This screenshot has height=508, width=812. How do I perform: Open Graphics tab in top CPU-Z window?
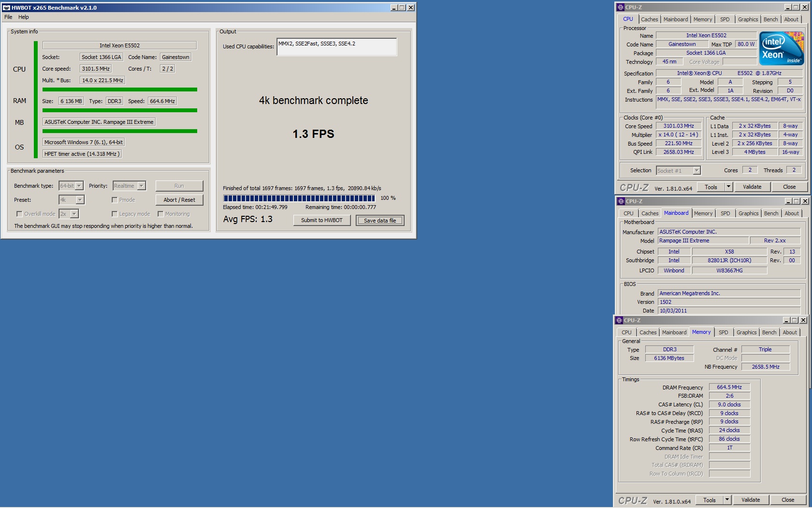pos(748,19)
